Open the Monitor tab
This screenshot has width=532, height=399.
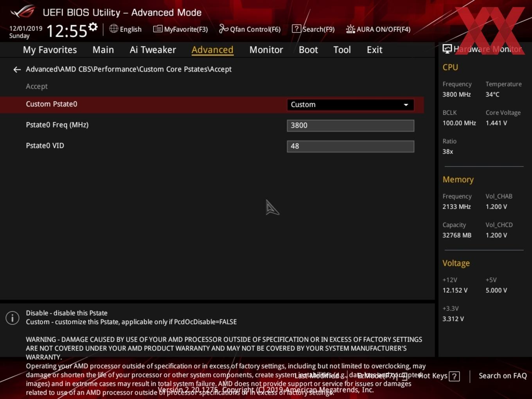(x=266, y=50)
